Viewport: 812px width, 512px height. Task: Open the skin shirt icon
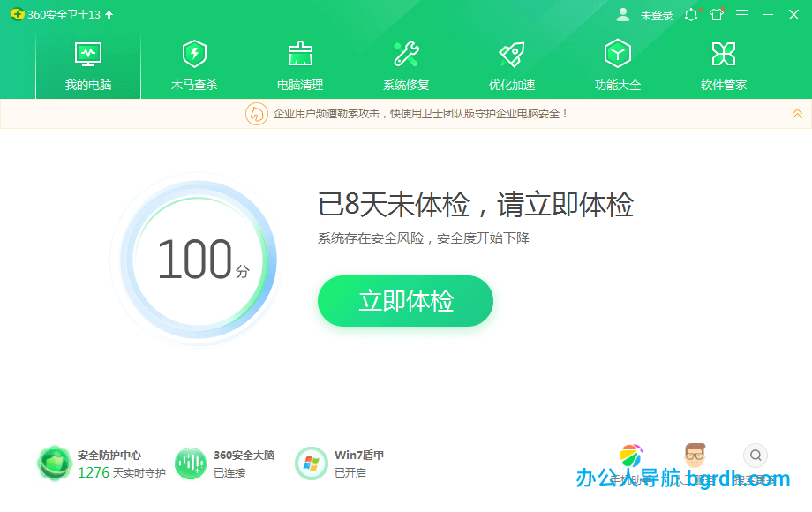coord(717,14)
